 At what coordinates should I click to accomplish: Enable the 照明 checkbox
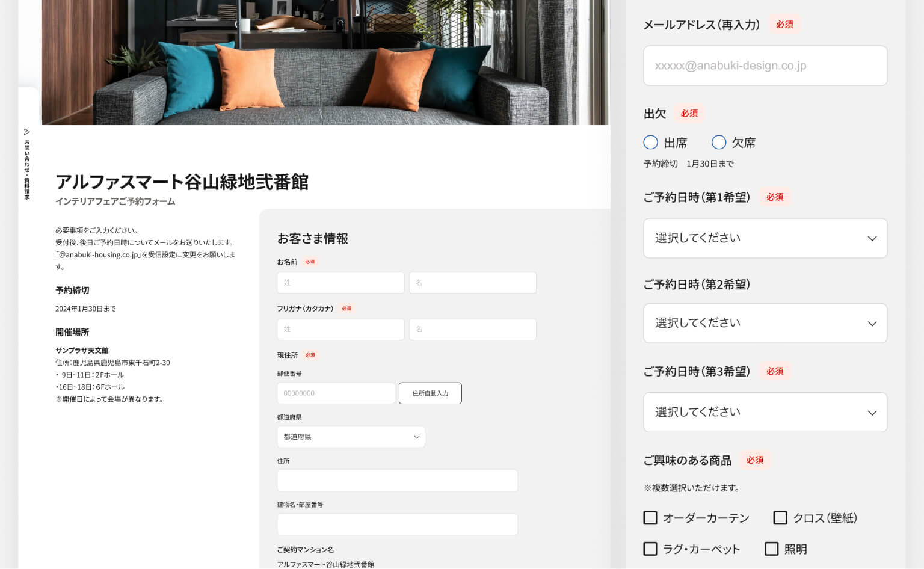coord(772,549)
